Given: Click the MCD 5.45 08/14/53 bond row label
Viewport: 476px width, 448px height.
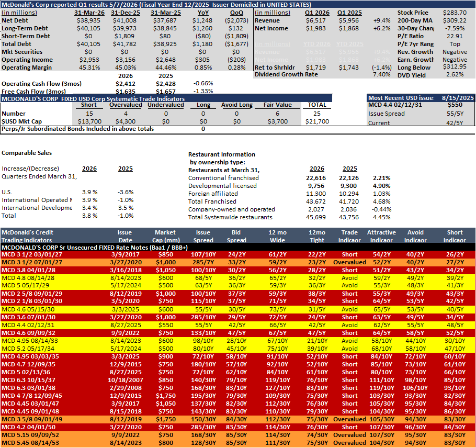Looking at the screenshot, I should point(30,443).
